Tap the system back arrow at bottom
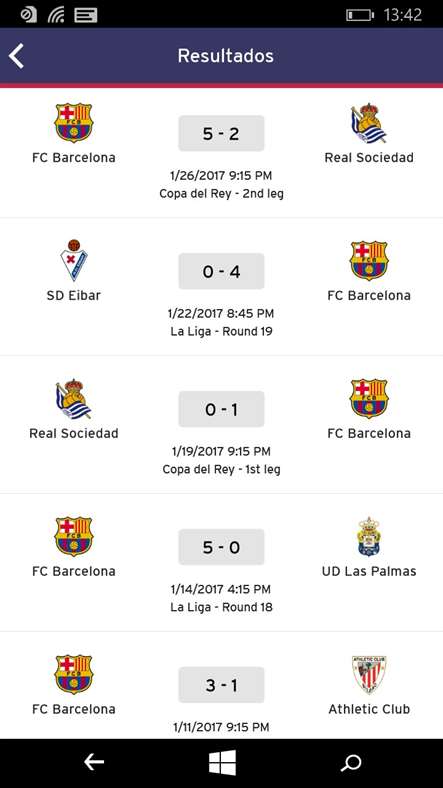The width and height of the screenshot is (443, 788). pos(93,762)
